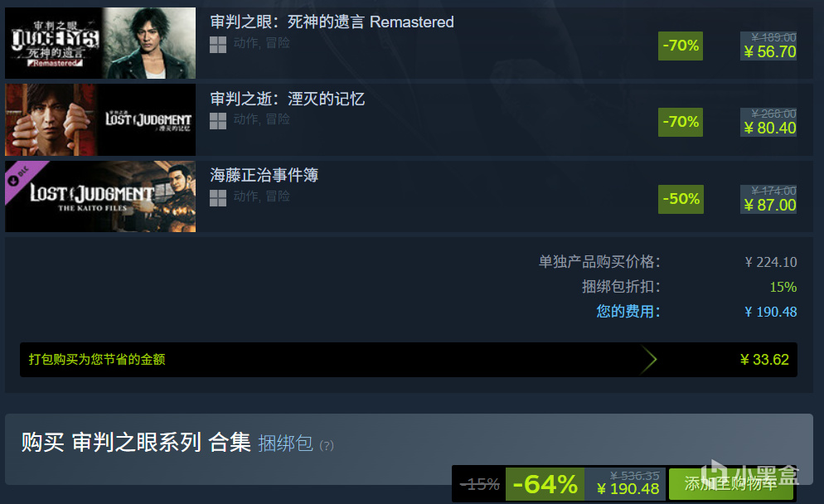Click 打包购买为您节省的金额 savings bar

click(x=409, y=360)
